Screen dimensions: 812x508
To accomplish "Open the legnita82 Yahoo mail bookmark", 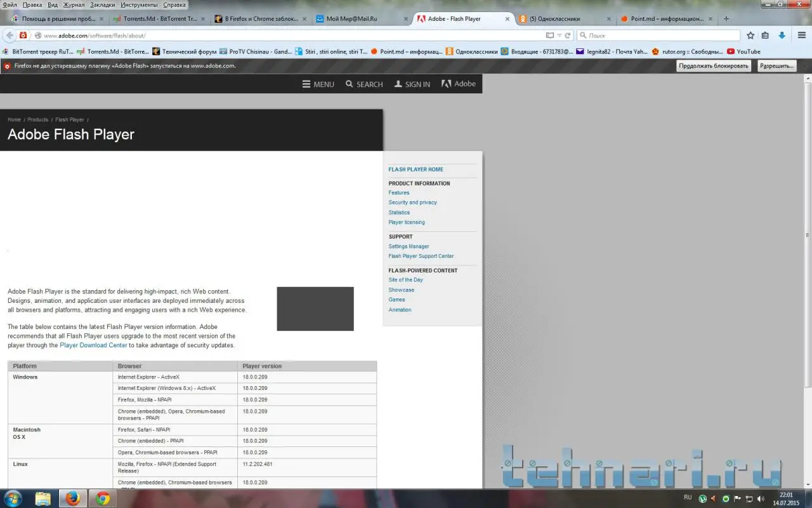I will [x=613, y=51].
